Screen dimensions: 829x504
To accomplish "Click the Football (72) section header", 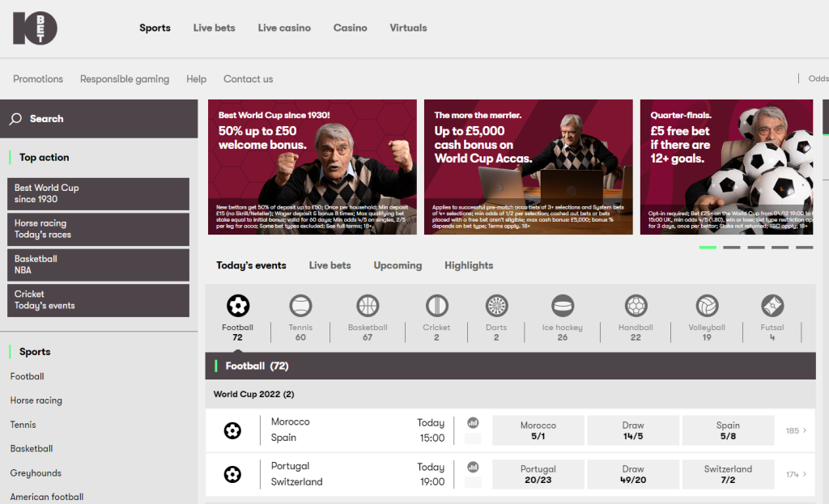I will (510, 366).
